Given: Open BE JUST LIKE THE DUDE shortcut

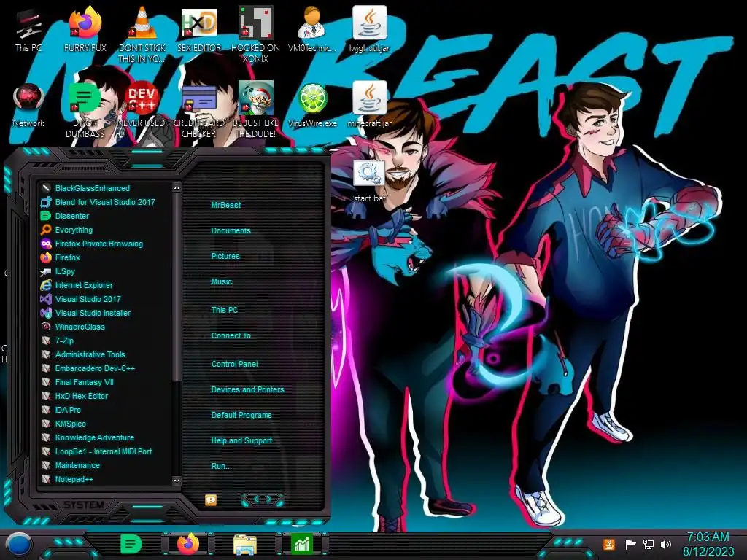Looking at the screenshot, I should pyautogui.click(x=255, y=111).
